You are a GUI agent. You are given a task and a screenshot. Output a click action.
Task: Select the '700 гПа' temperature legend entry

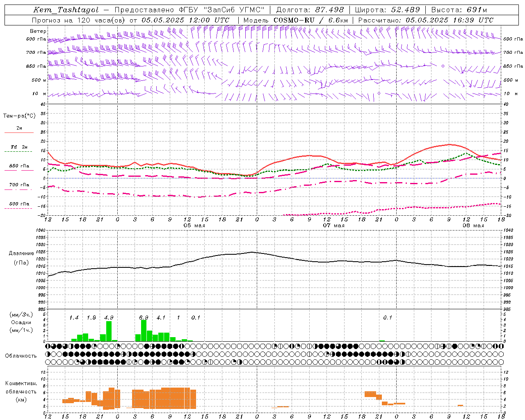click(19, 185)
